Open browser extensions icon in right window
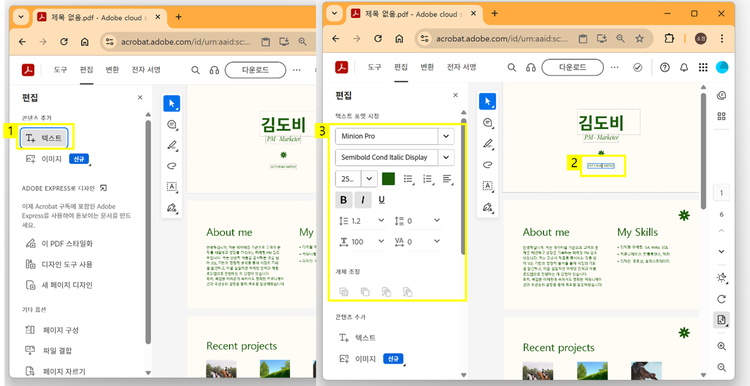The width and height of the screenshot is (750, 386). point(670,39)
